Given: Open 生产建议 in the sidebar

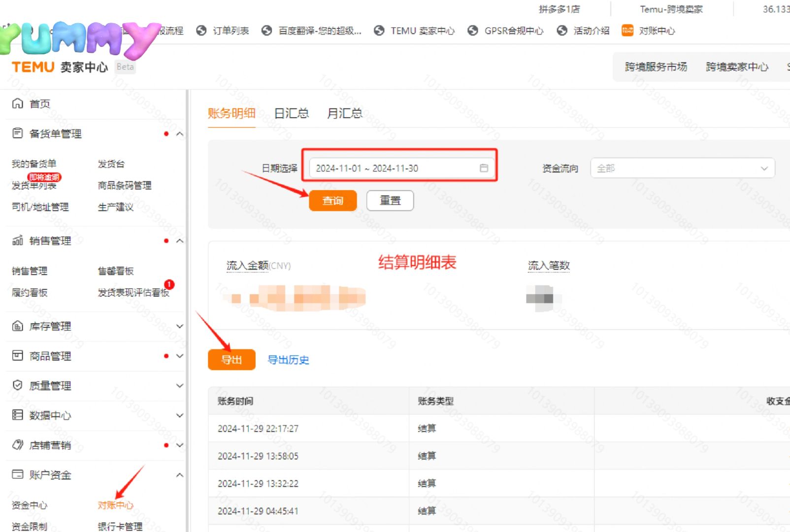Looking at the screenshot, I should (x=116, y=207).
